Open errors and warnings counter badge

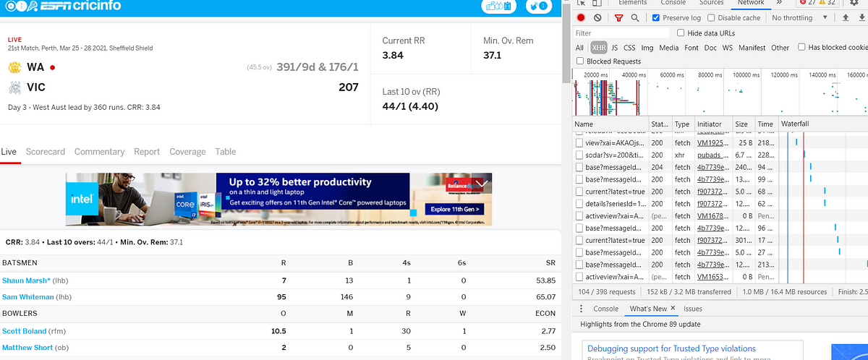816,3
